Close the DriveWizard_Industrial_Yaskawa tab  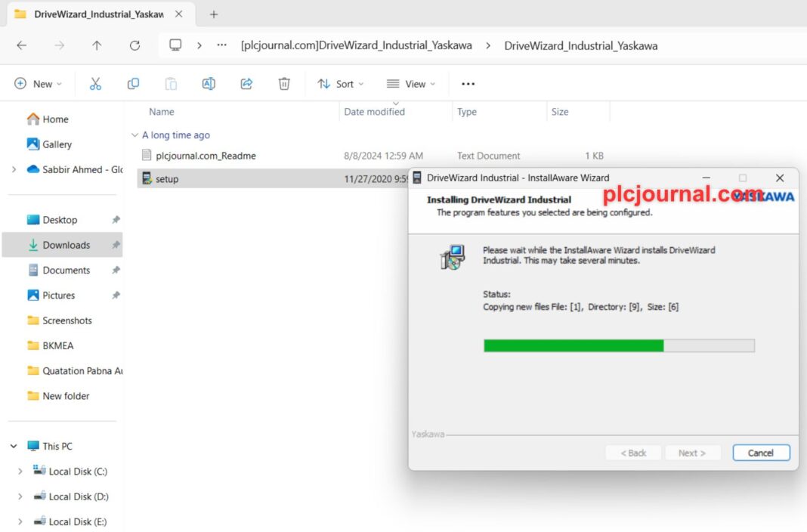[178, 14]
